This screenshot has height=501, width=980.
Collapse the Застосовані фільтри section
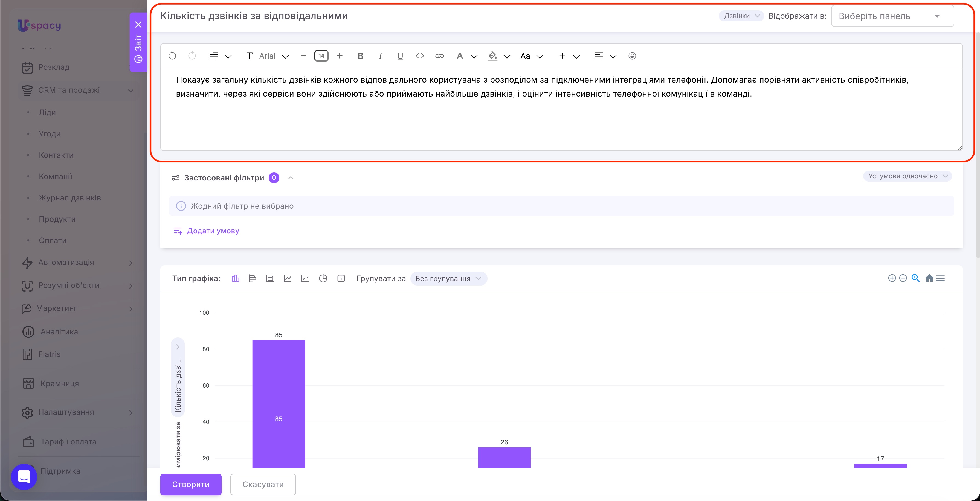pos(291,178)
